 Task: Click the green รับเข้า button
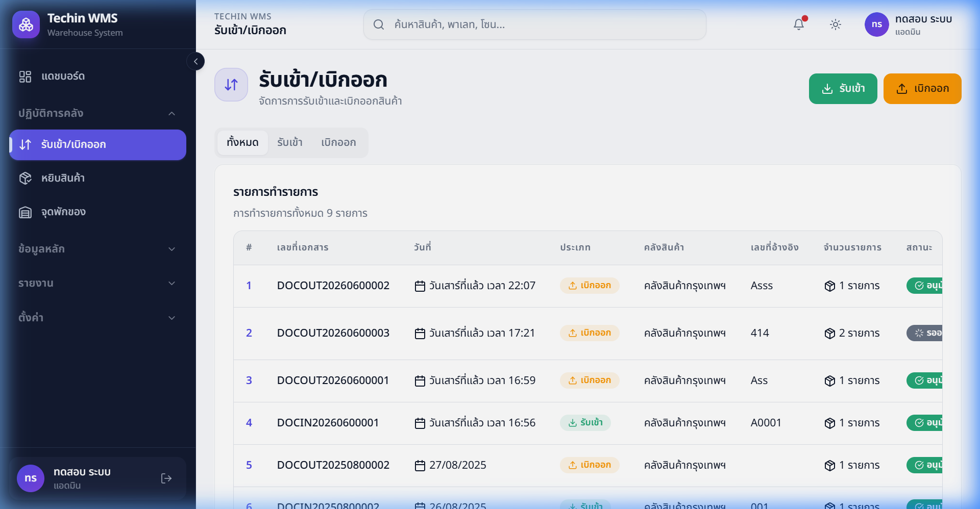coord(843,89)
